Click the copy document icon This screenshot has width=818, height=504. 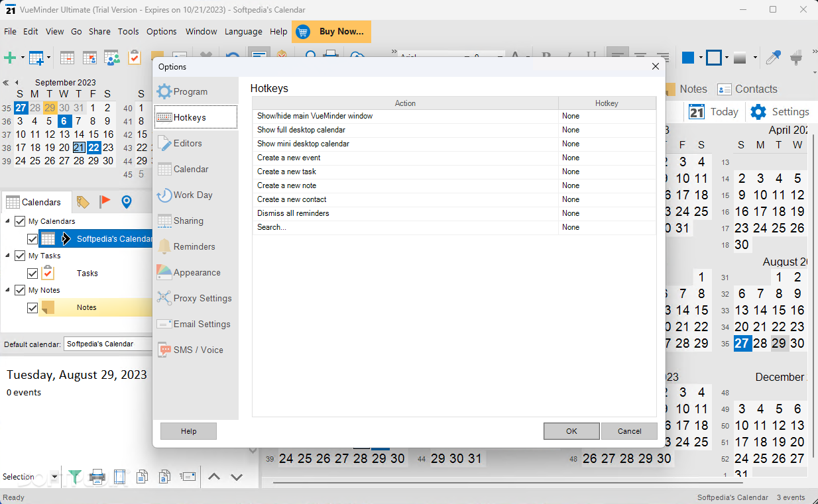(142, 476)
